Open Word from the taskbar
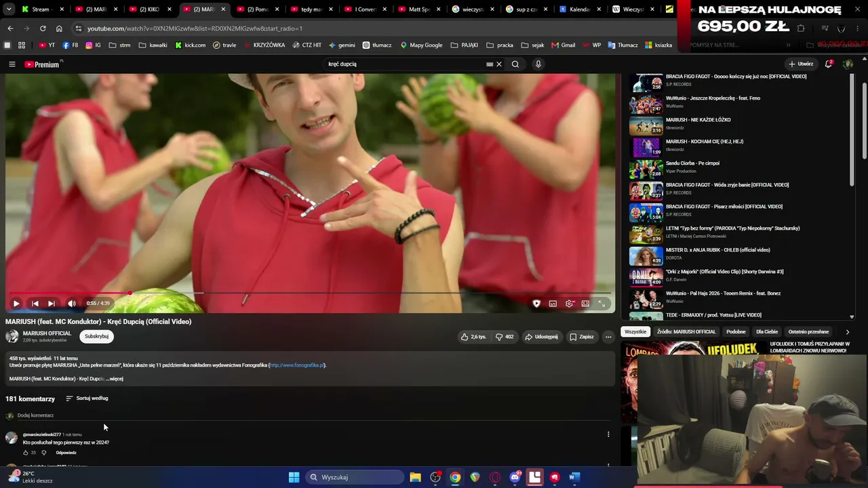Image resolution: width=868 pixels, height=488 pixels. (574, 477)
